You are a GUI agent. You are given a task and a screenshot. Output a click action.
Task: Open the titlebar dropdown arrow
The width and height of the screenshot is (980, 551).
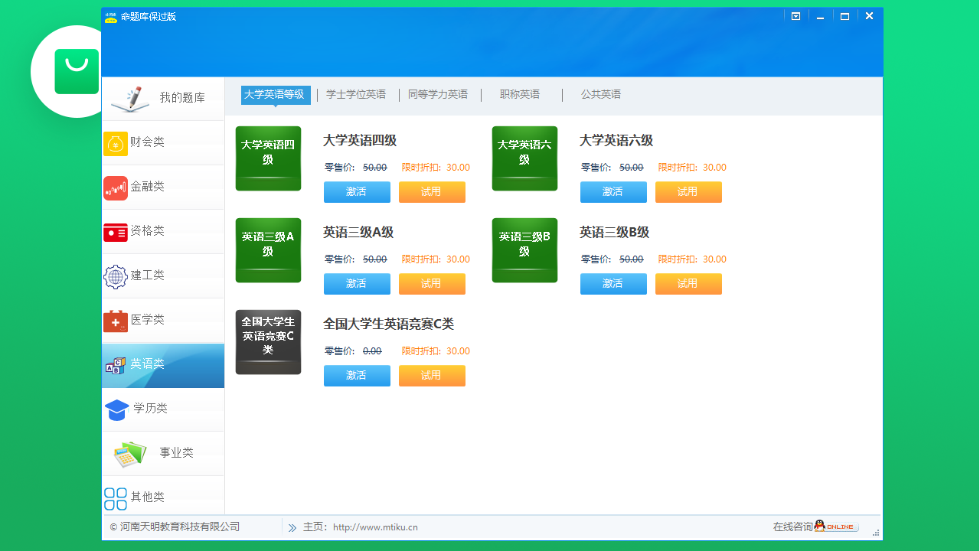pyautogui.click(x=795, y=15)
